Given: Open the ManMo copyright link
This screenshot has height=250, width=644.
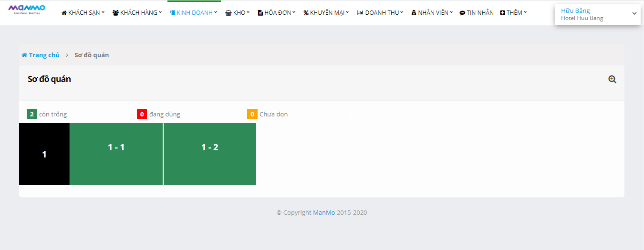Looking at the screenshot, I should pos(324,213).
